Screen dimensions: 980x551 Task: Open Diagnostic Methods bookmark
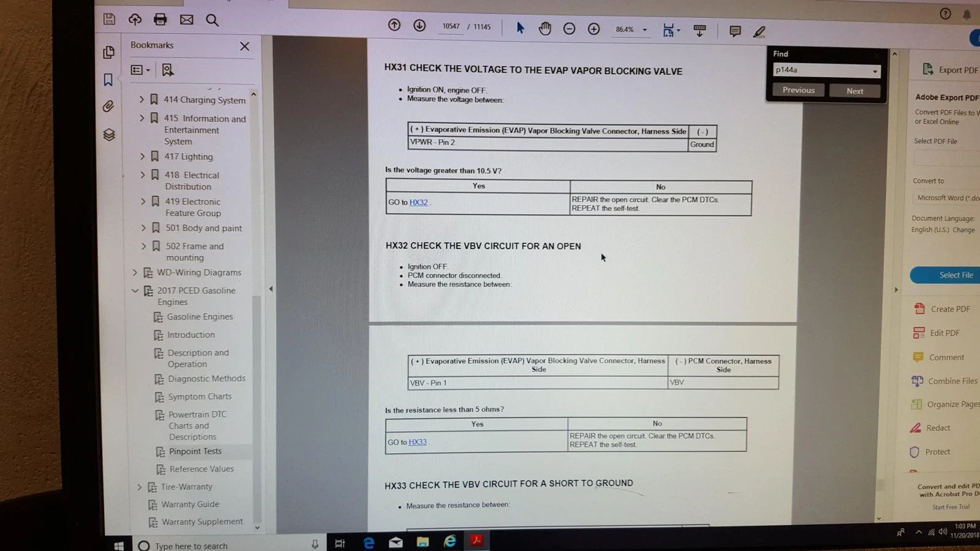(x=207, y=379)
